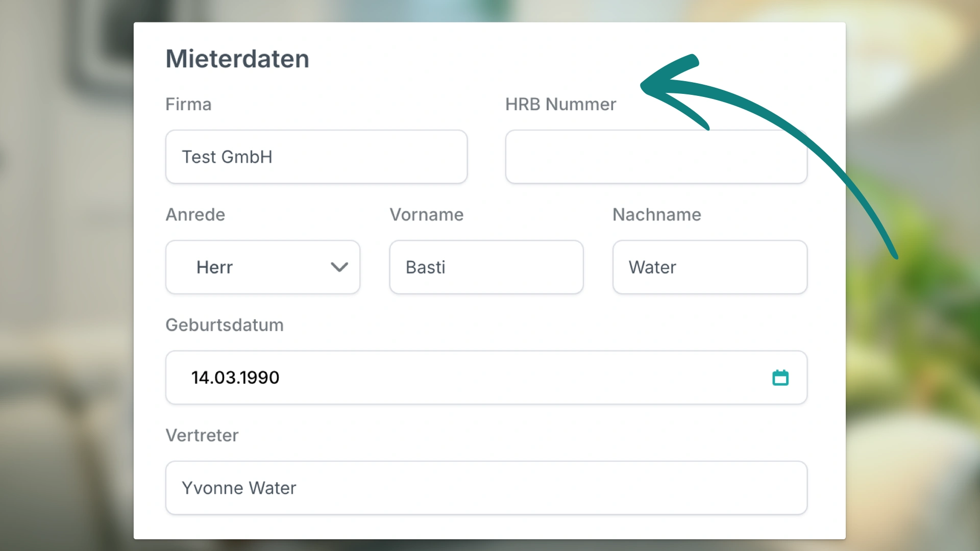Select the Vorname field containing Basti
The width and height of the screenshot is (980, 551).
[x=486, y=267]
